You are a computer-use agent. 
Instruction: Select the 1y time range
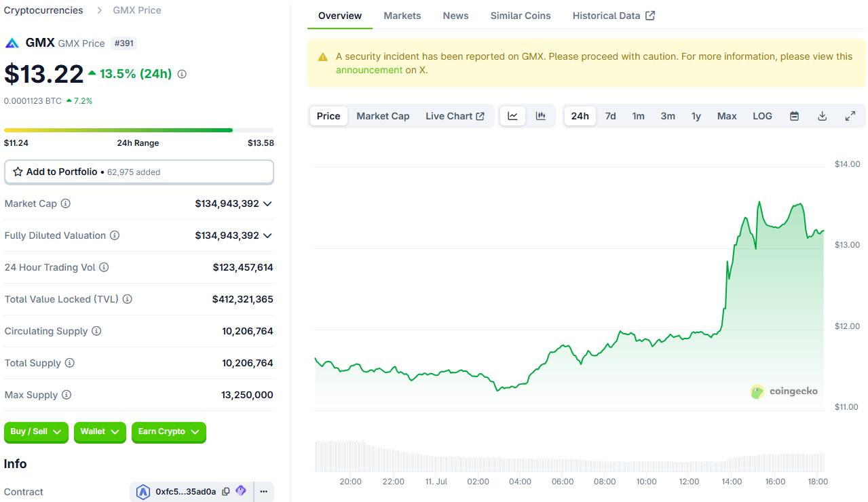pos(696,116)
